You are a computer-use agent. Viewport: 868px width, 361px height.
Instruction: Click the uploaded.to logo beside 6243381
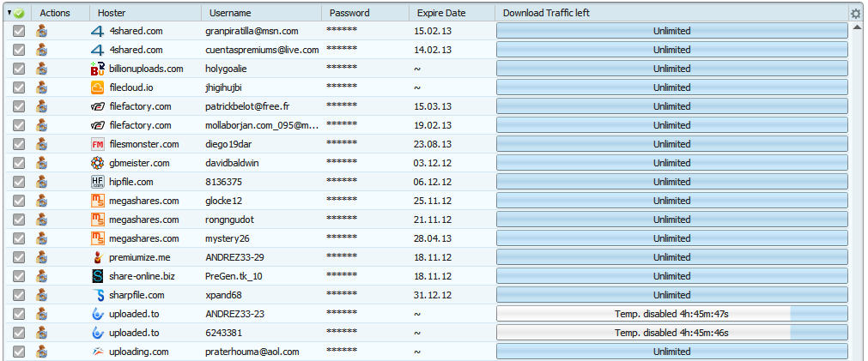click(97, 333)
